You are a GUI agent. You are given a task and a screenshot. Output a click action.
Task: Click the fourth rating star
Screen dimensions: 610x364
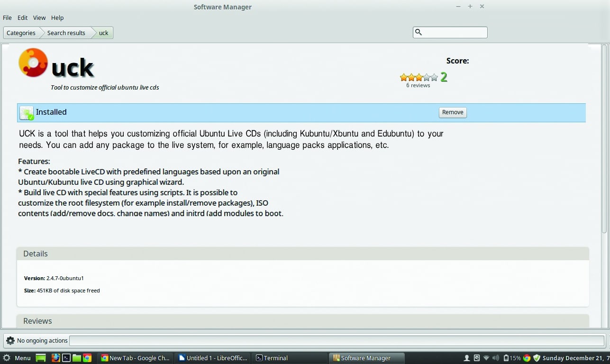point(426,77)
